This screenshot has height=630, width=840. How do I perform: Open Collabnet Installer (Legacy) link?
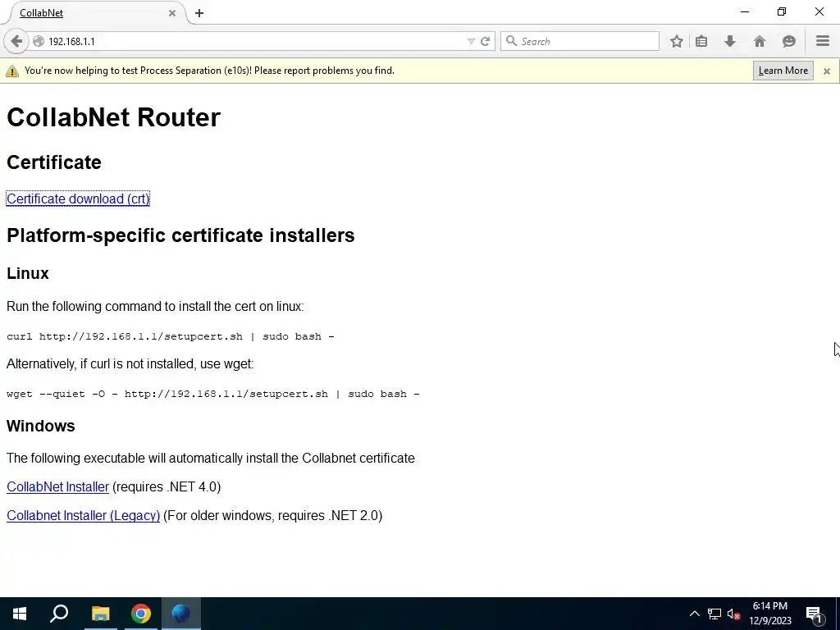click(83, 516)
